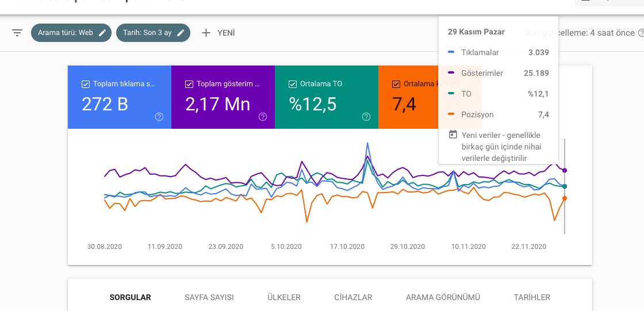Uncheck the Ortalama TO checkbox
Image resolution: width=644 pixels, height=311 pixels.
tap(293, 84)
